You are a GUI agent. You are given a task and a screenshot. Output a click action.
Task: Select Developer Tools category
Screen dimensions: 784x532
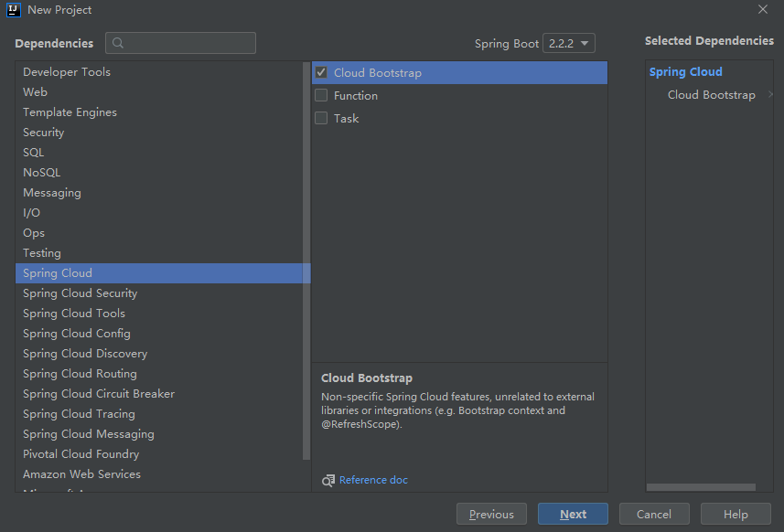click(x=159, y=72)
